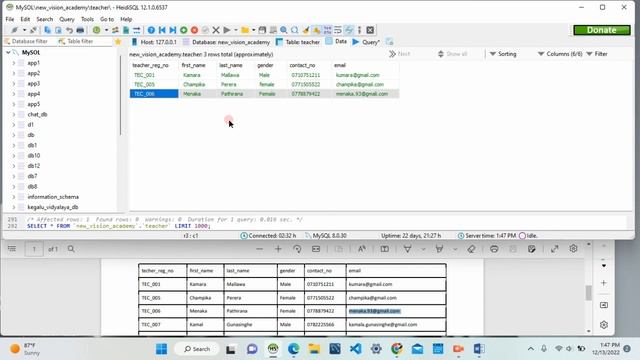Toggle fit-to-width icon in PDF toolbar
This screenshot has width=640, height=360.
316,249
